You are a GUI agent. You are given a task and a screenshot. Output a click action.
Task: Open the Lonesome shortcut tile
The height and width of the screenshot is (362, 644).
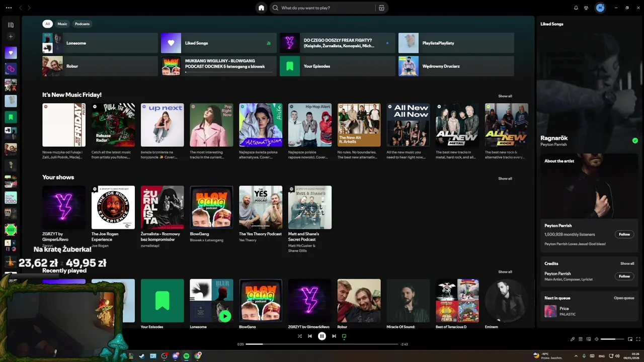tap(100, 43)
